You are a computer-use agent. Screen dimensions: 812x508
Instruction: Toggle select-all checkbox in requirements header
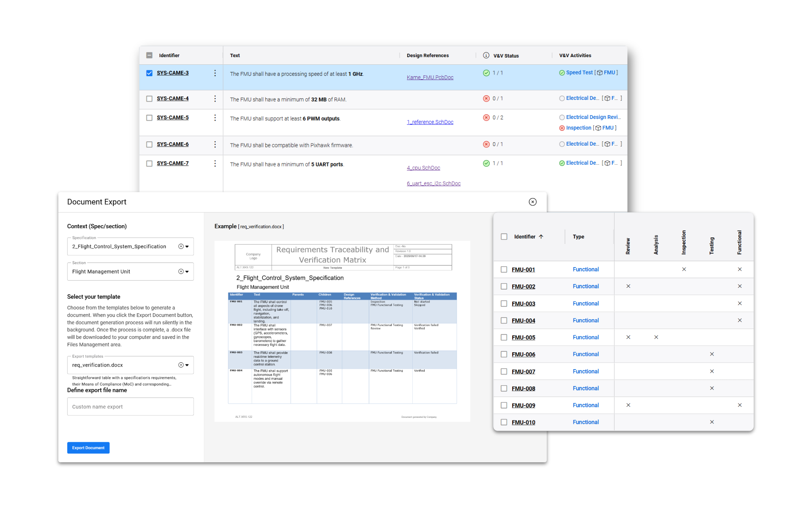tap(149, 55)
